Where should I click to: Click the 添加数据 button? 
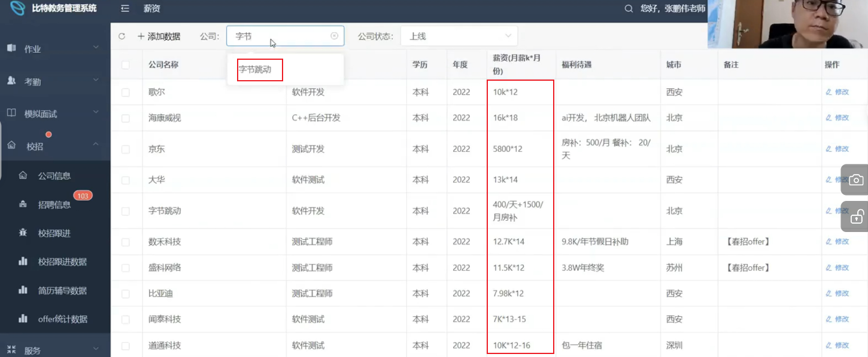click(x=159, y=36)
